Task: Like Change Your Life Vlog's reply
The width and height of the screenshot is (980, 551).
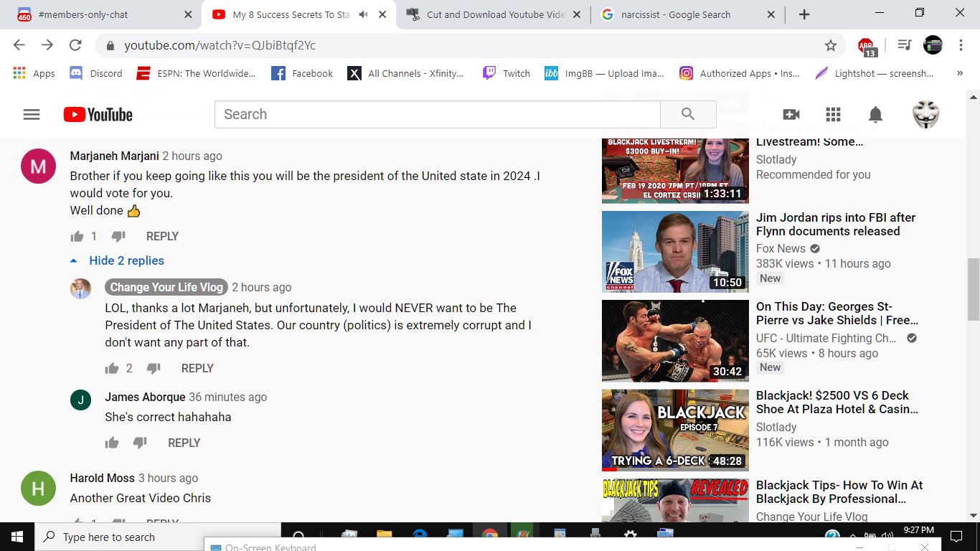Action: click(112, 368)
